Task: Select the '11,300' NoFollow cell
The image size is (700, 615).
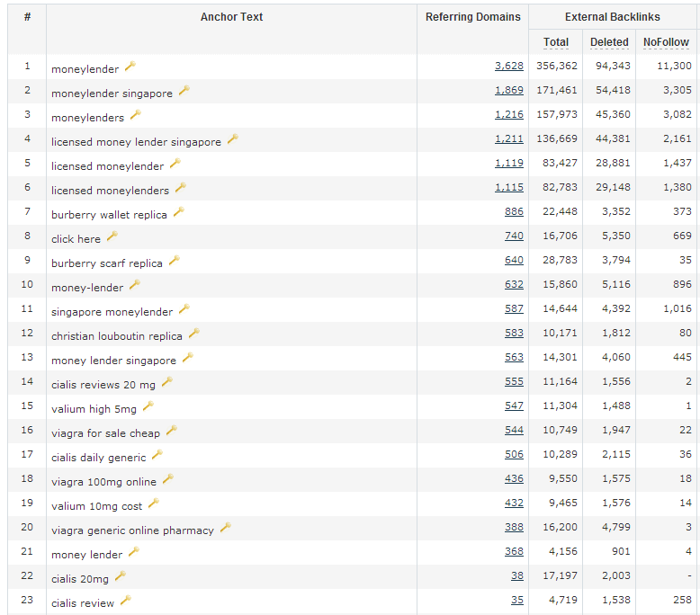Action: pos(674,66)
